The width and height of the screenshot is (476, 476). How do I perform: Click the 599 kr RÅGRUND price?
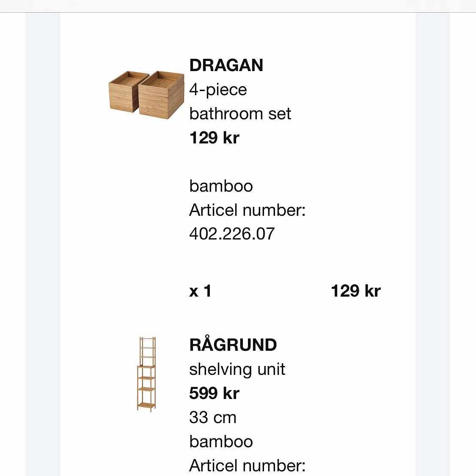pos(214,393)
